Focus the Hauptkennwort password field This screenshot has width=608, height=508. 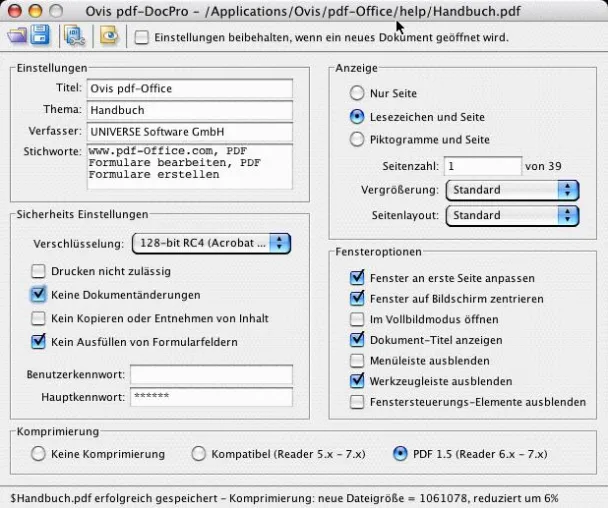point(211,397)
